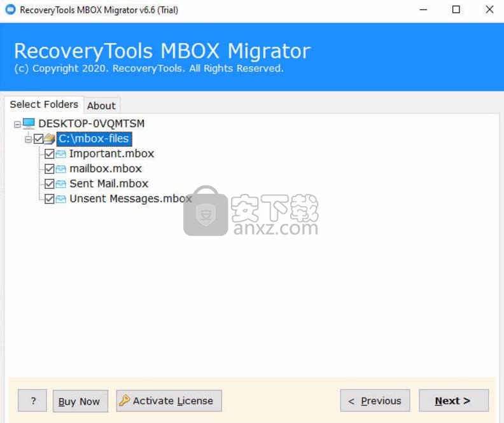Image resolution: width=504 pixels, height=423 pixels.
Task: Switch to the Select Folders tab
Action: 44,104
